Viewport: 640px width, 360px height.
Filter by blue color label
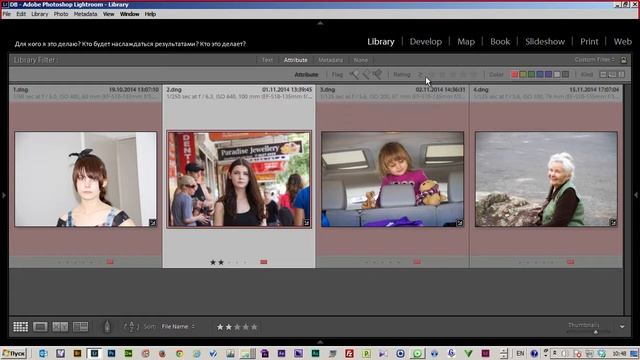coord(540,75)
